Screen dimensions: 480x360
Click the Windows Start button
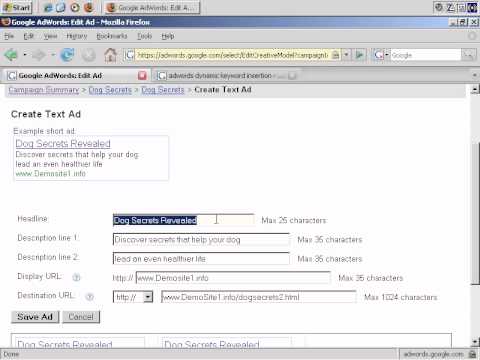tap(17, 7)
